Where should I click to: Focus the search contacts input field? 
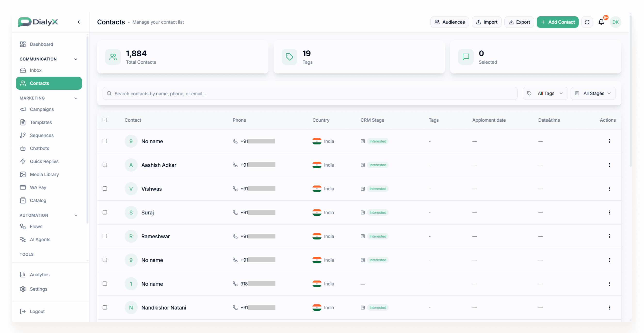[x=310, y=94]
